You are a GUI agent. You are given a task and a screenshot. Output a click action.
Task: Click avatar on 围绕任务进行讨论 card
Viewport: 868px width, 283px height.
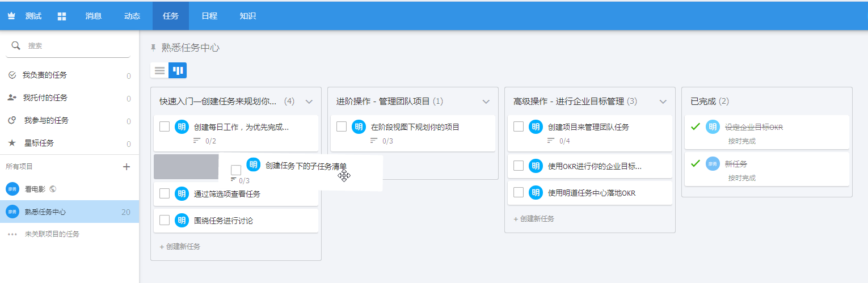(182, 220)
